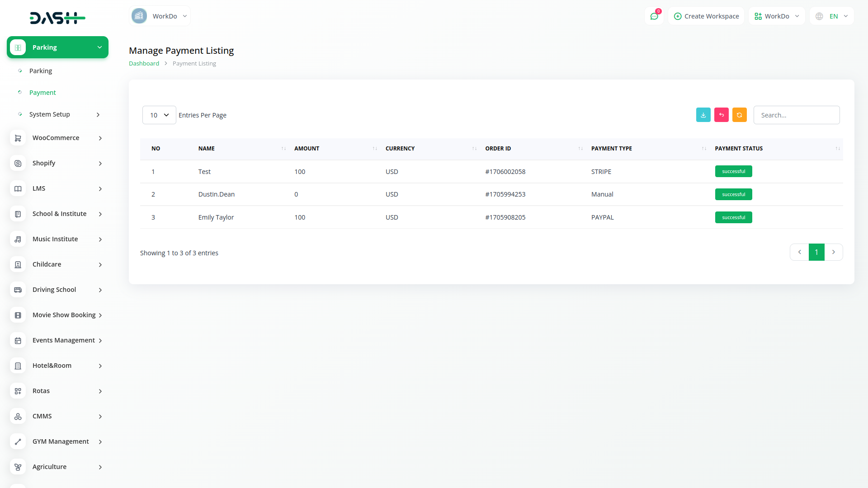Click the pink undo arrow icon

tap(721, 115)
